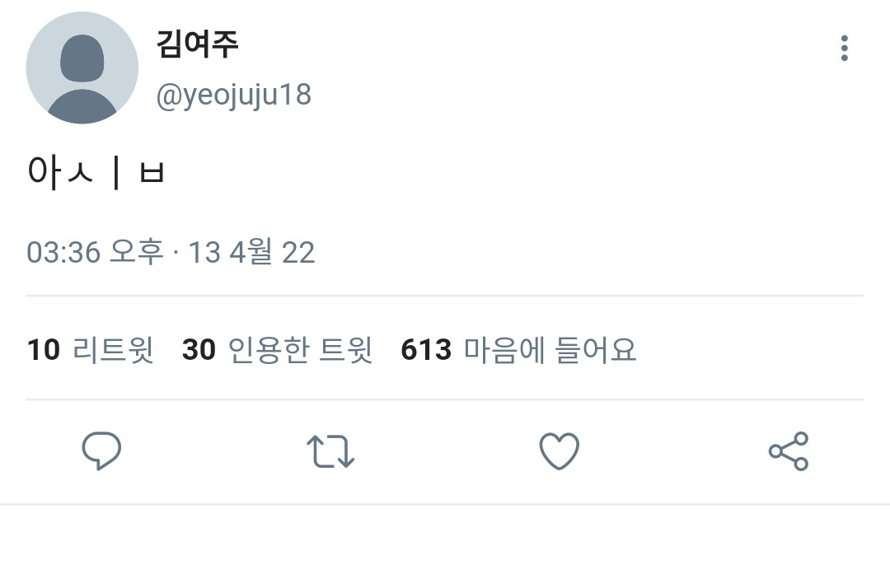Retweet using the arrows icon

(x=330, y=451)
